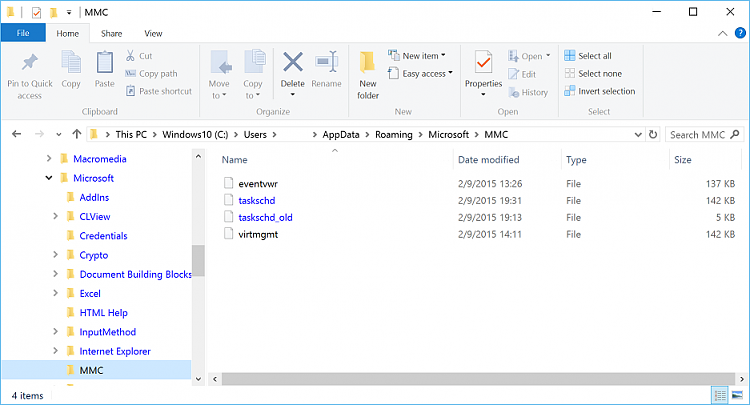
Task: Click the This PC breadcrumb
Action: [x=131, y=135]
